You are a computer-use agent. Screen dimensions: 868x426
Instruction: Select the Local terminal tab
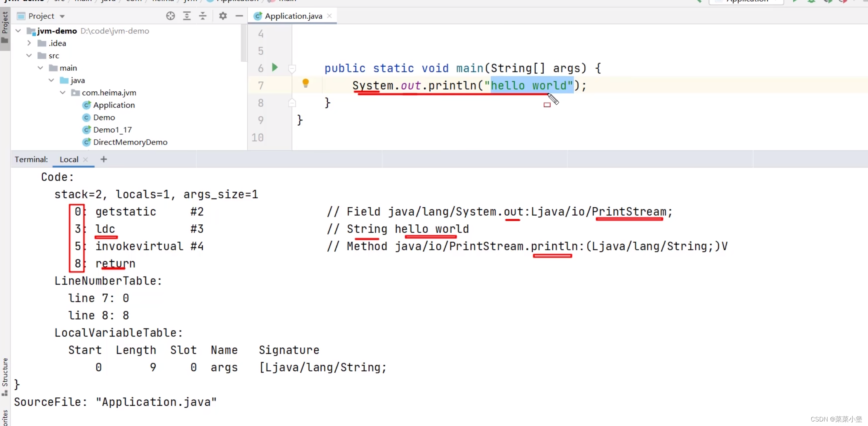pos(69,159)
